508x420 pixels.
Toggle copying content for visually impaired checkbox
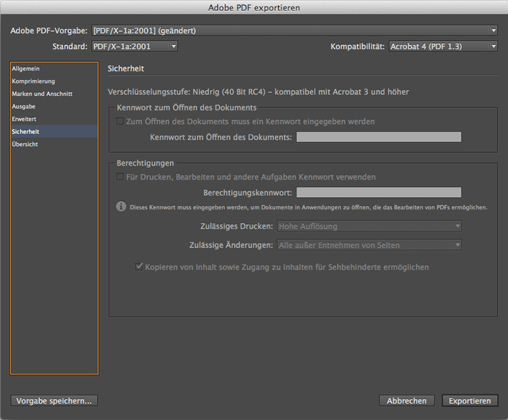139,267
